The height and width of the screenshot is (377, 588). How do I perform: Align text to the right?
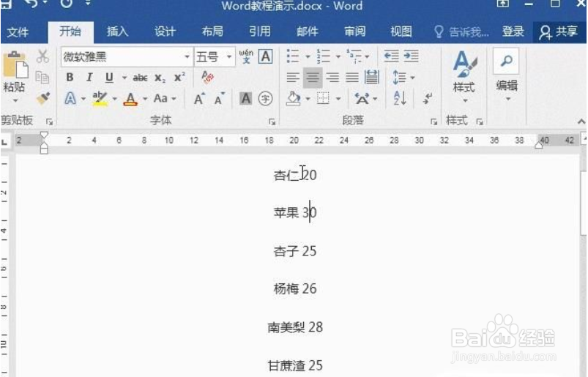click(x=332, y=78)
